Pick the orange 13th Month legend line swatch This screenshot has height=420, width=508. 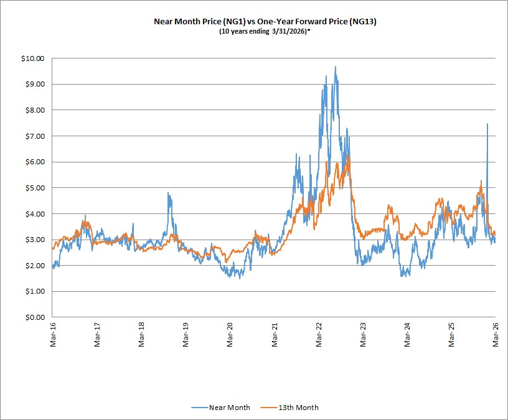pos(269,408)
